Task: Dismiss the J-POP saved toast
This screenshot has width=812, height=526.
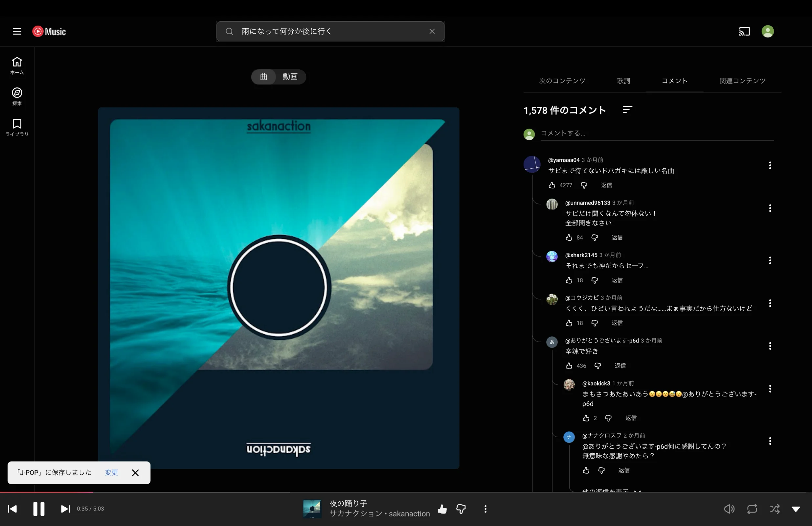Action: (x=135, y=473)
